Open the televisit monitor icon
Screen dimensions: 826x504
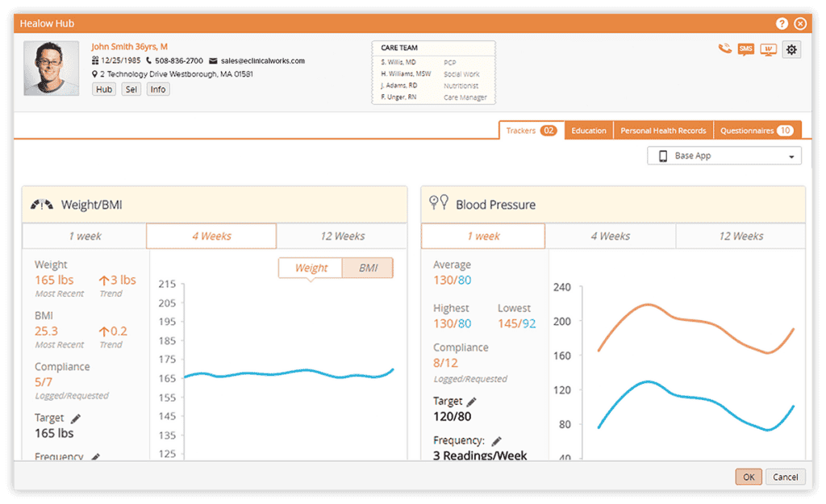(768, 49)
